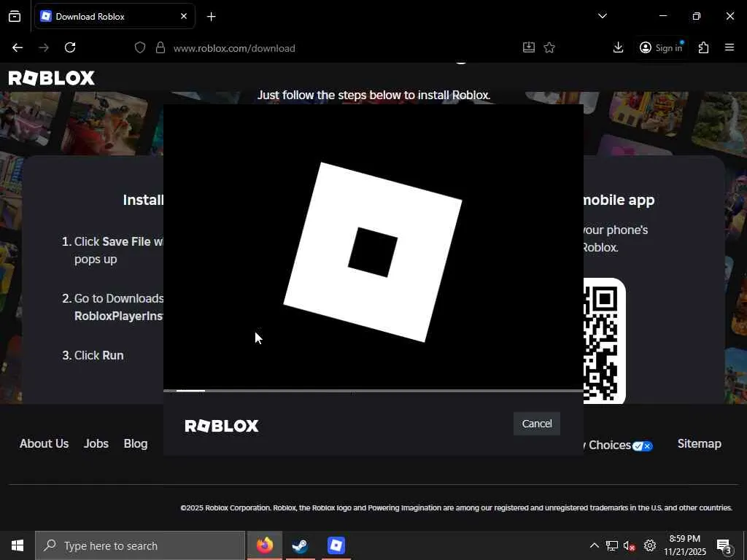Close the Download Roblox tab
This screenshot has width=747, height=560.
[184, 16]
